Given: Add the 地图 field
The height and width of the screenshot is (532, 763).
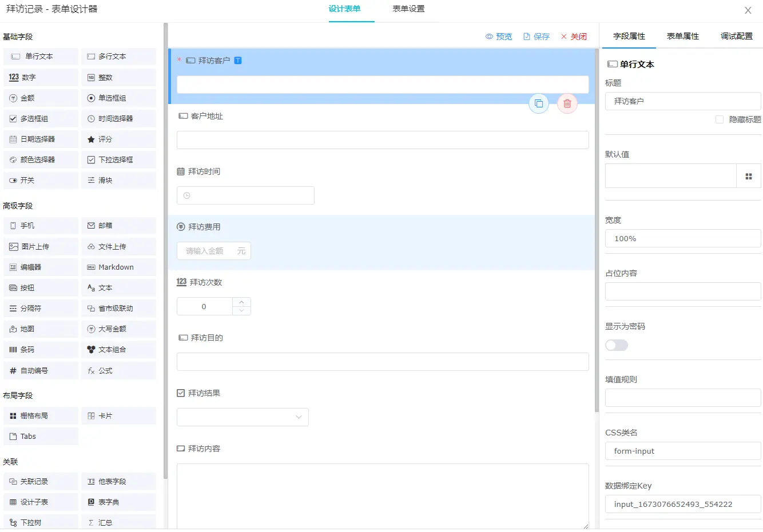Looking at the screenshot, I should point(41,329).
